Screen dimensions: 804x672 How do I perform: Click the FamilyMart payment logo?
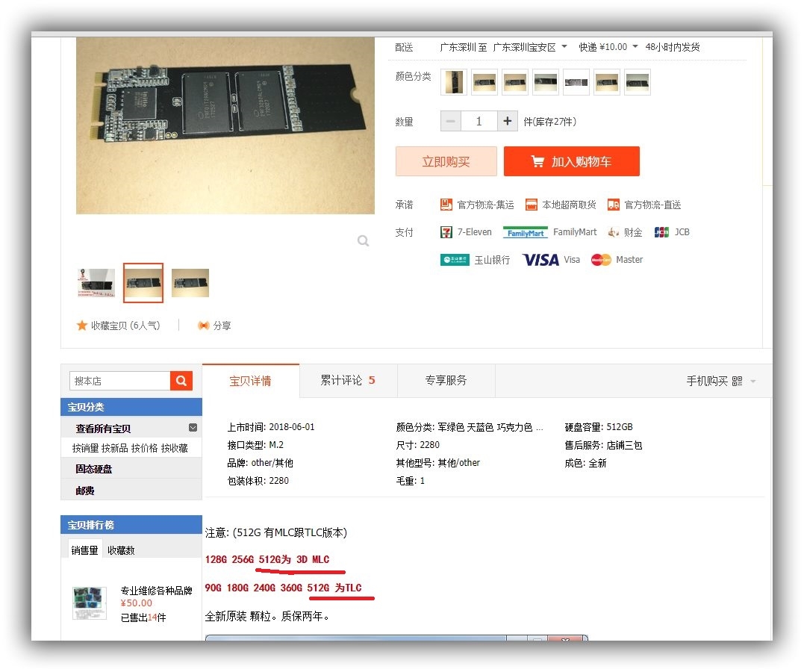point(525,232)
